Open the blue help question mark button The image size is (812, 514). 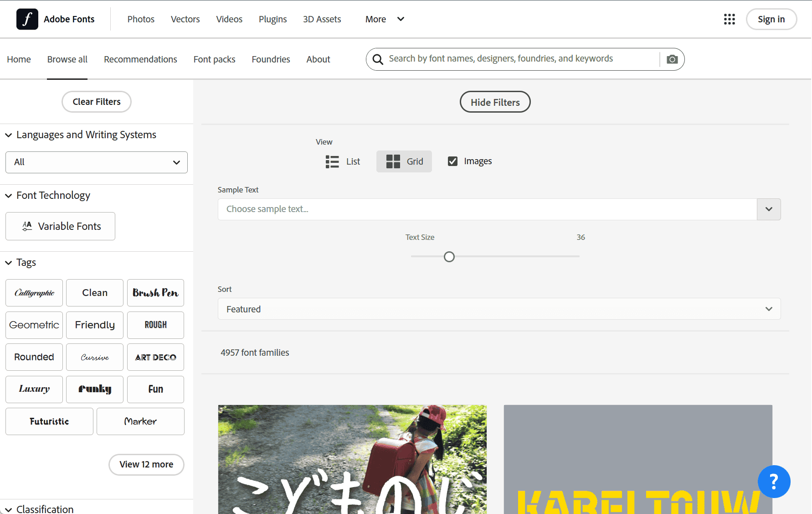[774, 482]
